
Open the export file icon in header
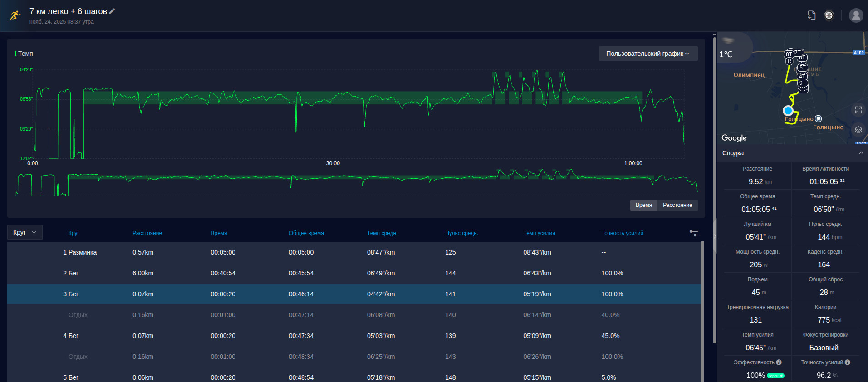click(812, 15)
